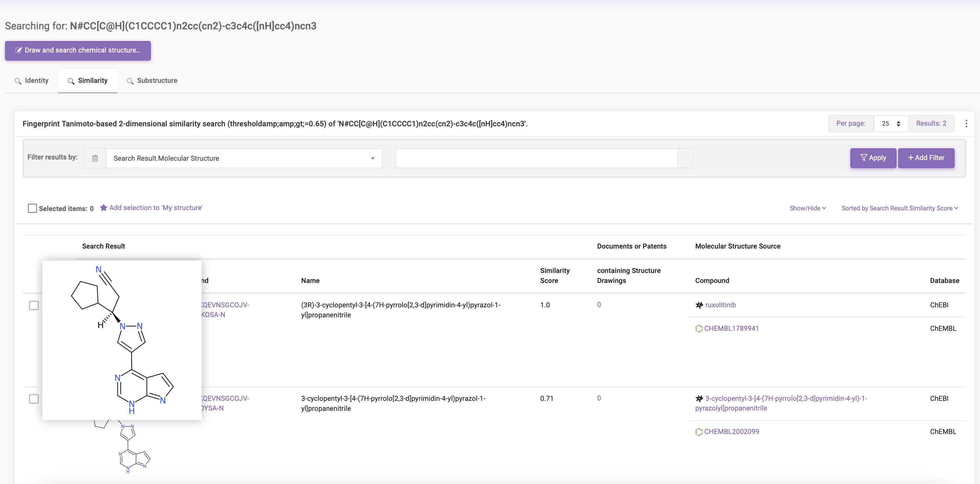Viewport: 980px width, 484px height.
Task: Toggle the Selected items select-all checkbox
Action: (32, 209)
